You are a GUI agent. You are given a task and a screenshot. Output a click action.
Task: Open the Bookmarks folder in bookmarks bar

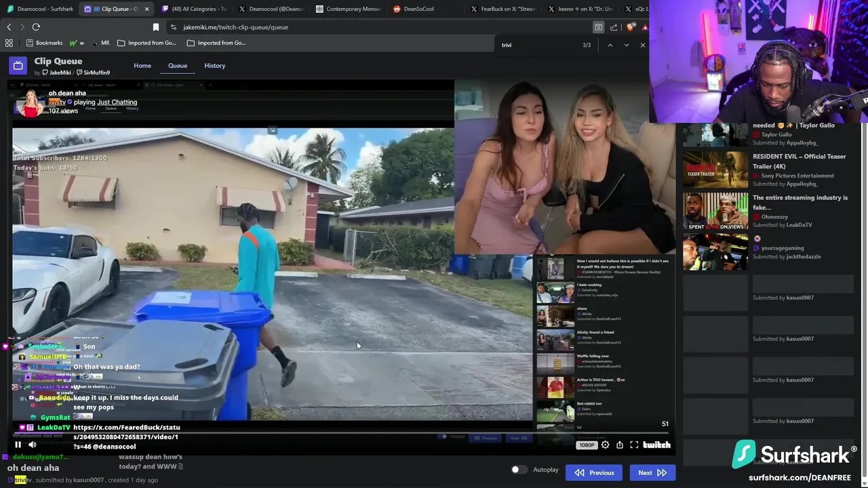tap(44, 43)
